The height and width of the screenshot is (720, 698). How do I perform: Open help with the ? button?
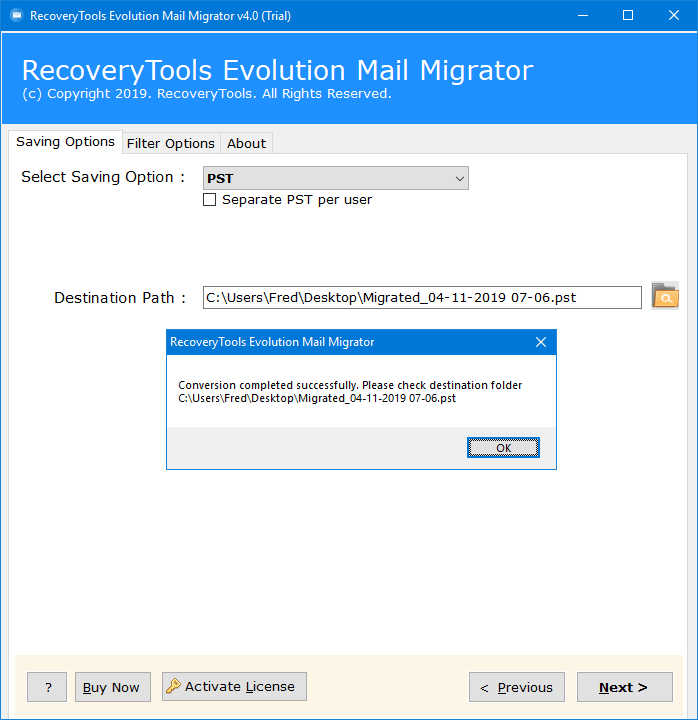click(47, 687)
